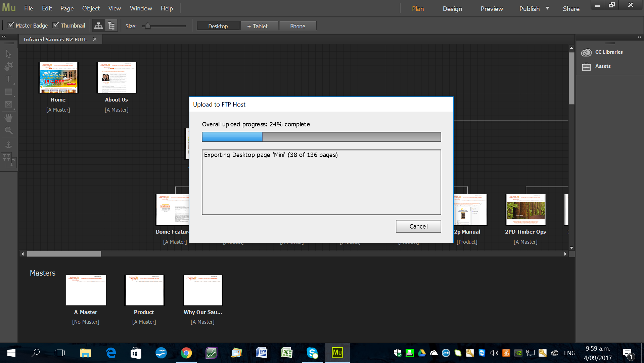Select the Desktop layout button
The image size is (644, 363).
point(218,26)
